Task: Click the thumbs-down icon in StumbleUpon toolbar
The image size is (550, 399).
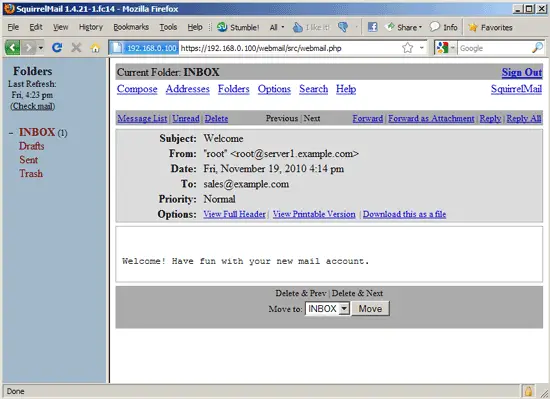Action: click(x=343, y=27)
